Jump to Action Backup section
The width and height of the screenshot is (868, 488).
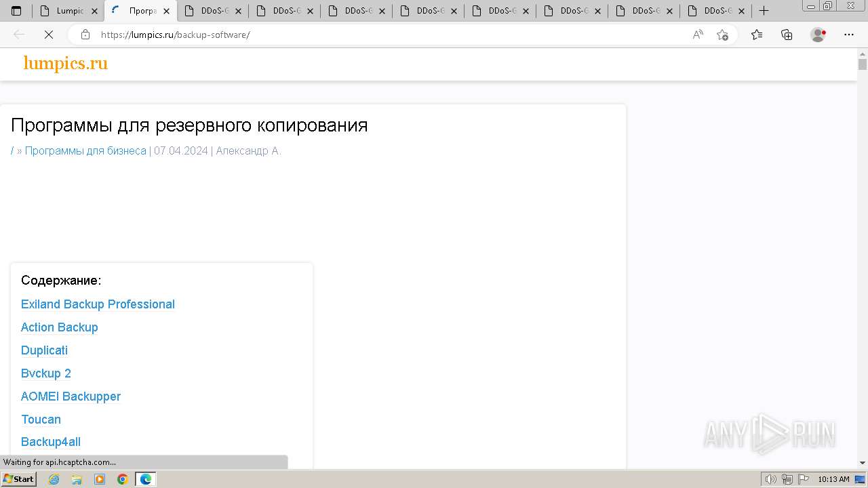(x=60, y=327)
